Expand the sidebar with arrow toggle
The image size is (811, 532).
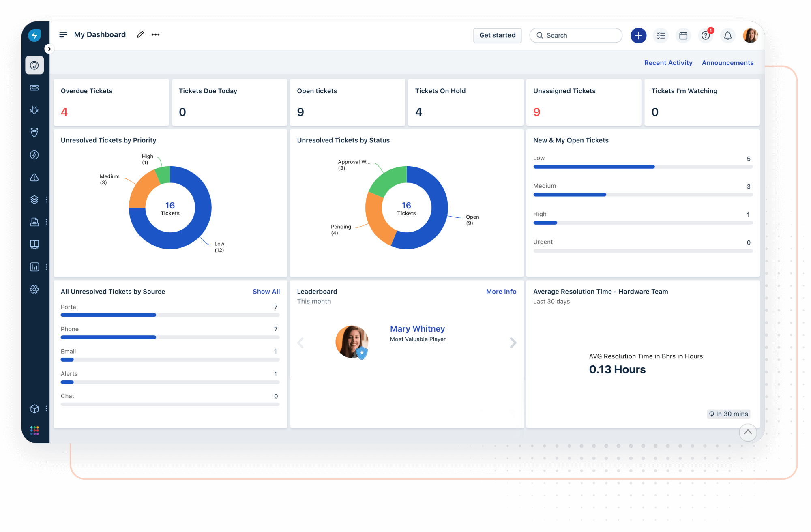coord(49,49)
